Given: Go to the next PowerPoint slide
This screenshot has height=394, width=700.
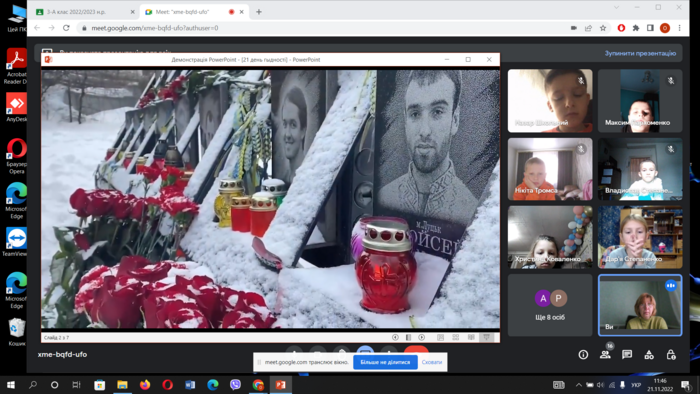Looking at the screenshot, I should point(421,337).
